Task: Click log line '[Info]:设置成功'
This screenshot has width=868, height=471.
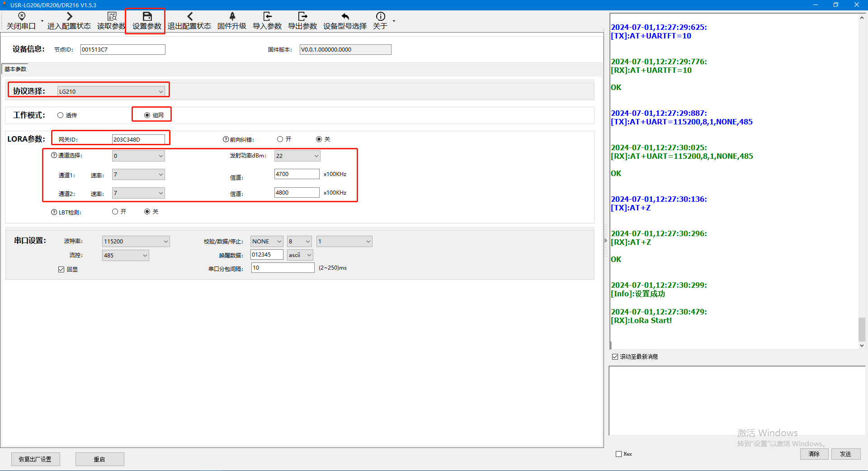Action: tap(638, 294)
